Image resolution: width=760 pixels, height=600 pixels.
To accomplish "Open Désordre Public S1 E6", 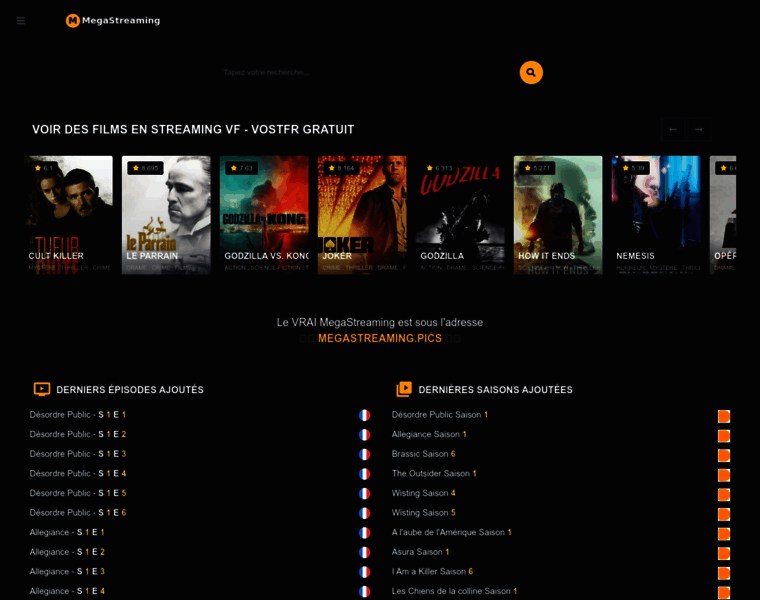I will (78, 513).
